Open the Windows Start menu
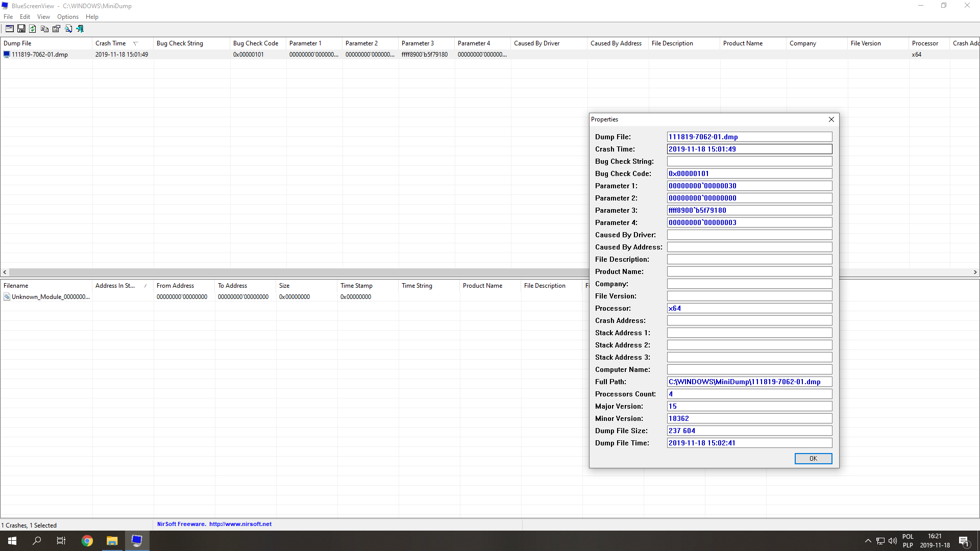 pos(12,541)
